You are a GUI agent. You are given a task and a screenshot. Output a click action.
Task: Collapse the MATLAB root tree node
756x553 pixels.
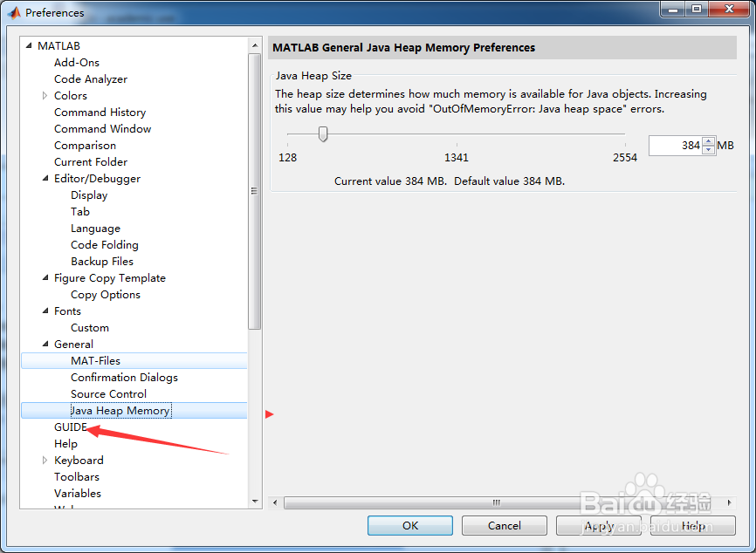tap(29, 45)
